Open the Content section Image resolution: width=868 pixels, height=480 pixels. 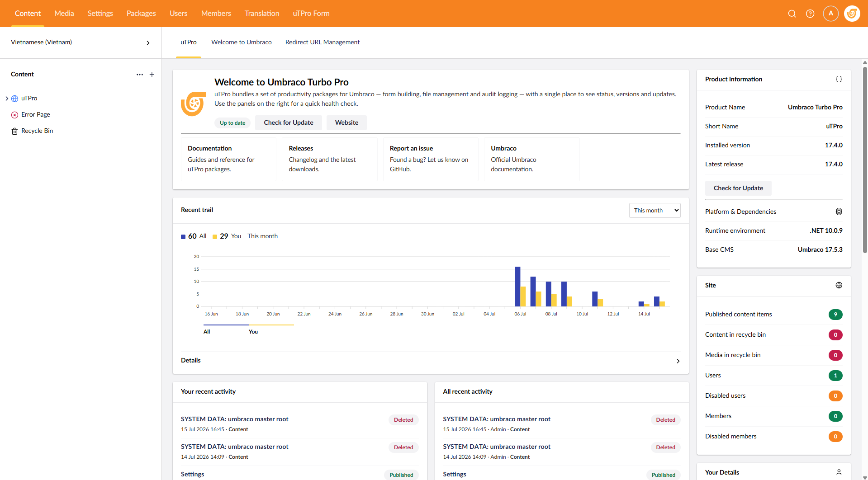(28, 14)
